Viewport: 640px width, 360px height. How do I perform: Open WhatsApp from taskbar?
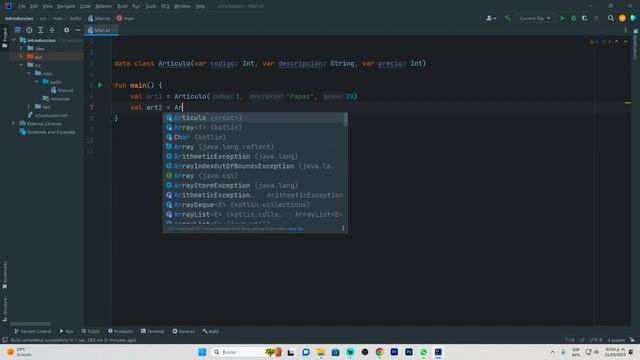tap(424, 352)
